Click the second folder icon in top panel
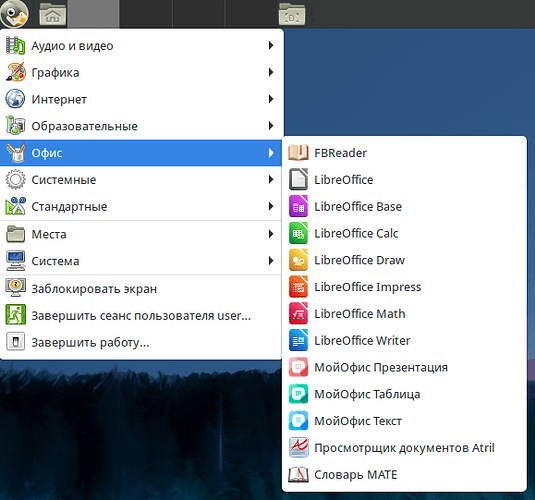 point(292,14)
